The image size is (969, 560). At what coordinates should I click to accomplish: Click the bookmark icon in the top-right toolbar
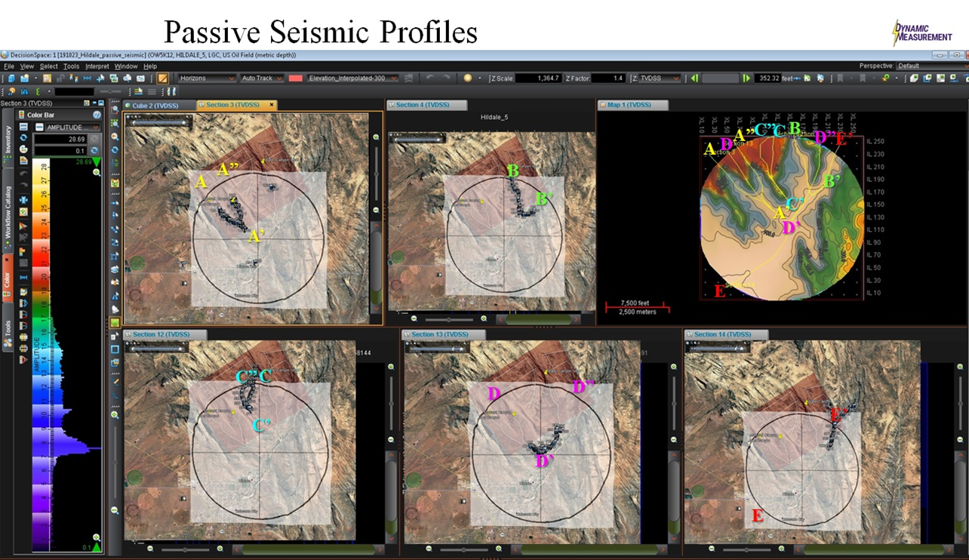tap(839, 78)
